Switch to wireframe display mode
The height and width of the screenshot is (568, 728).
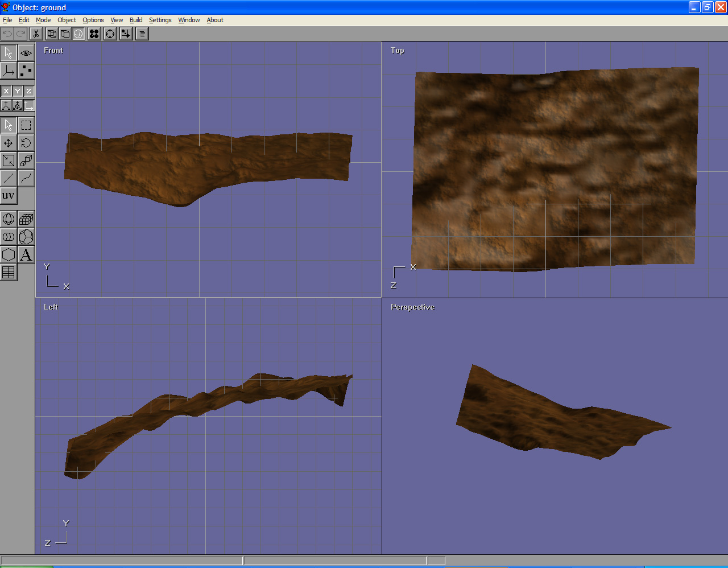[x=51, y=34]
